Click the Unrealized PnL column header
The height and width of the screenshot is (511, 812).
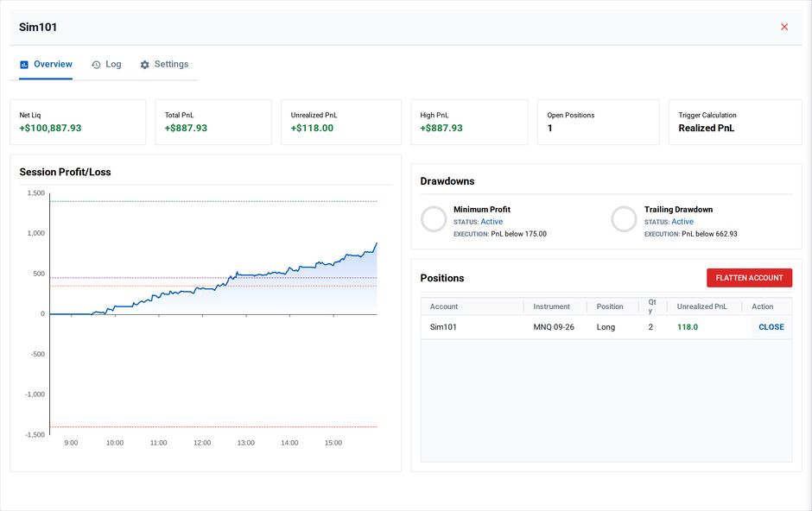pyautogui.click(x=701, y=306)
